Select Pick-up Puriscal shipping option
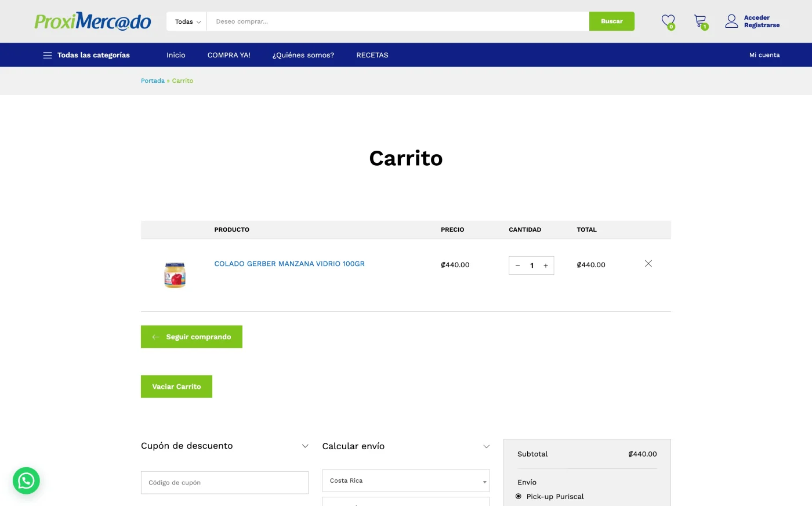The image size is (812, 506). pyautogui.click(x=519, y=496)
